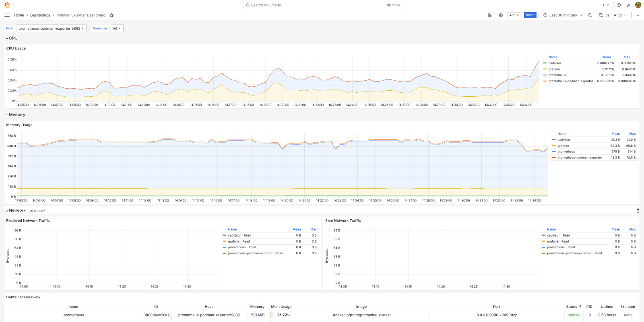This screenshot has width=644, height=322.
Task: Go to Home breadcrumb
Action: [19, 15]
